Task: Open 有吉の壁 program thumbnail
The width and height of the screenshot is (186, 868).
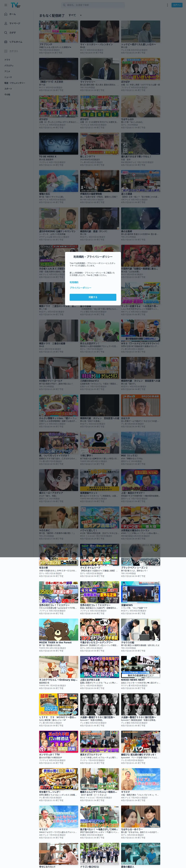Action: tap(59, 555)
